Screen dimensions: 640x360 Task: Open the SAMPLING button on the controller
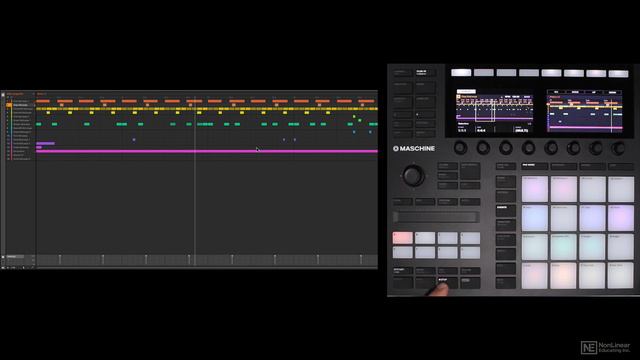point(425,101)
